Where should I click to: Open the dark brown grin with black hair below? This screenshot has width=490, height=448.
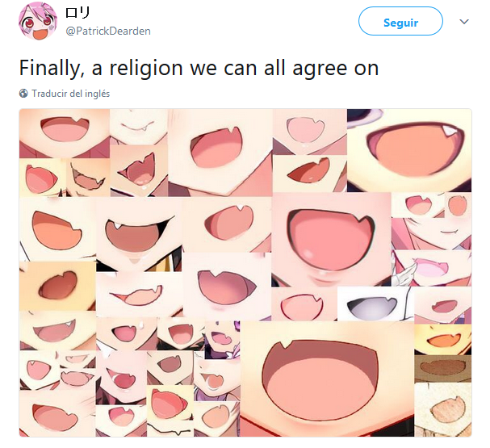click(139, 234)
